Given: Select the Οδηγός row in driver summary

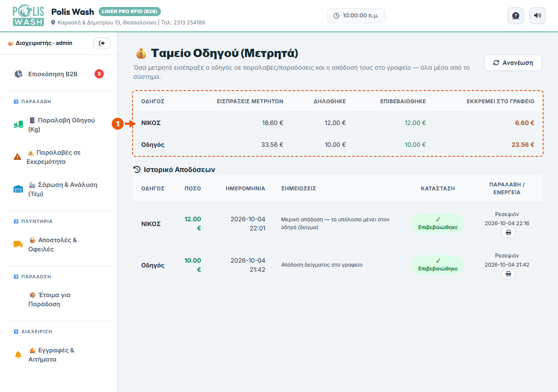Looking at the screenshot, I should [338, 145].
